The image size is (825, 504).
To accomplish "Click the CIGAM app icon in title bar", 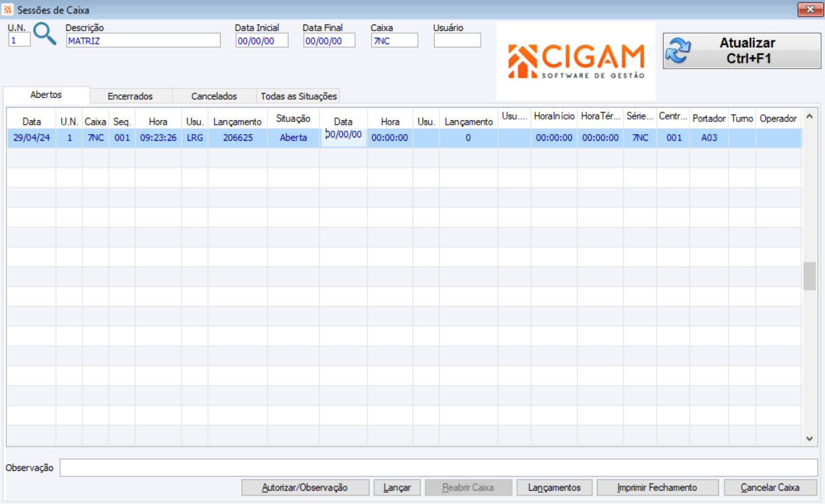I will [8, 10].
